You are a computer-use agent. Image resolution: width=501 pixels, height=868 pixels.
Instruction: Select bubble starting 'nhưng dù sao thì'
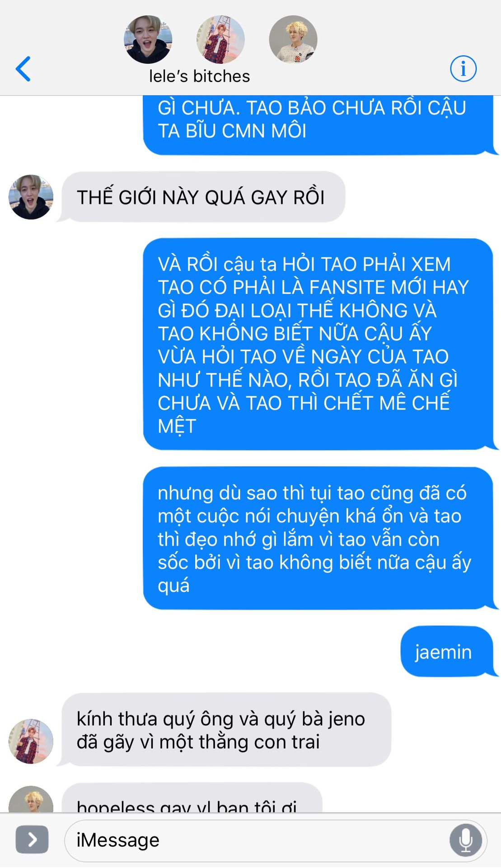pyautogui.click(x=318, y=538)
